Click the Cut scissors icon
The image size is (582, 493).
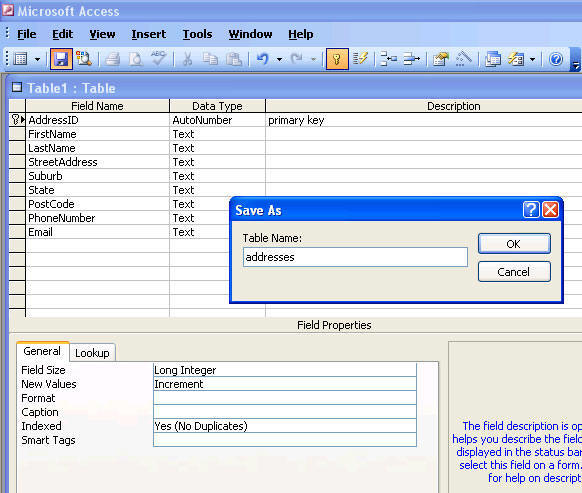point(187,59)
